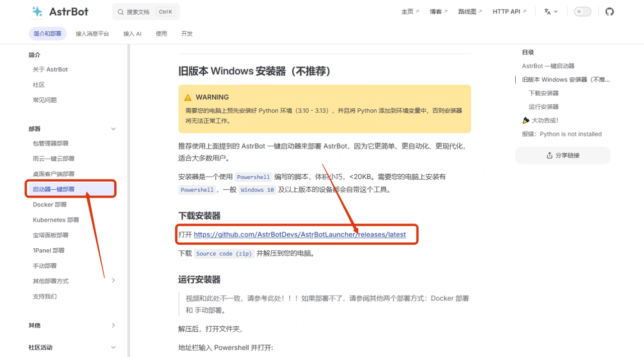Open 主页 nav link
The width and height of the screenshot is (644, 357).
[x=410, y=12]
